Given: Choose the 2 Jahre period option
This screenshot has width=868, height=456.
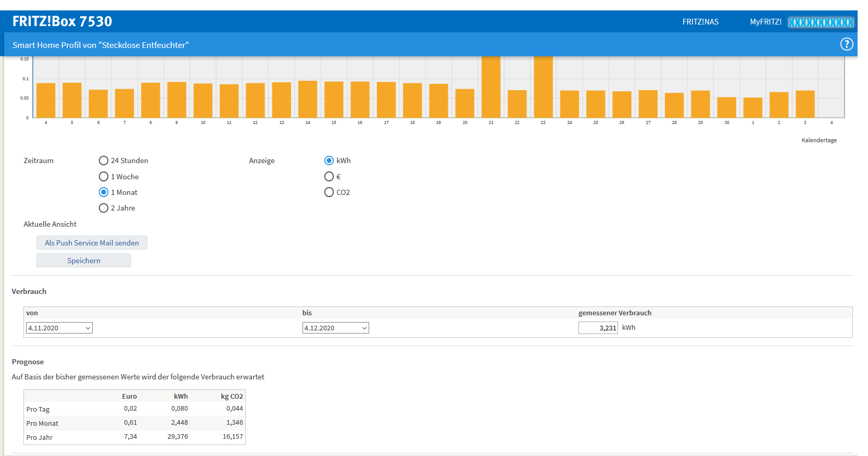Looking at the screenshot, I should pyautogui.click(x=104, y=208).
